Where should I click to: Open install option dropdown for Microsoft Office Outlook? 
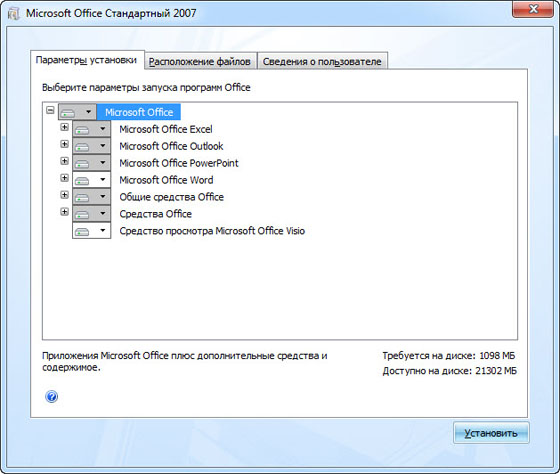[91, 146]
